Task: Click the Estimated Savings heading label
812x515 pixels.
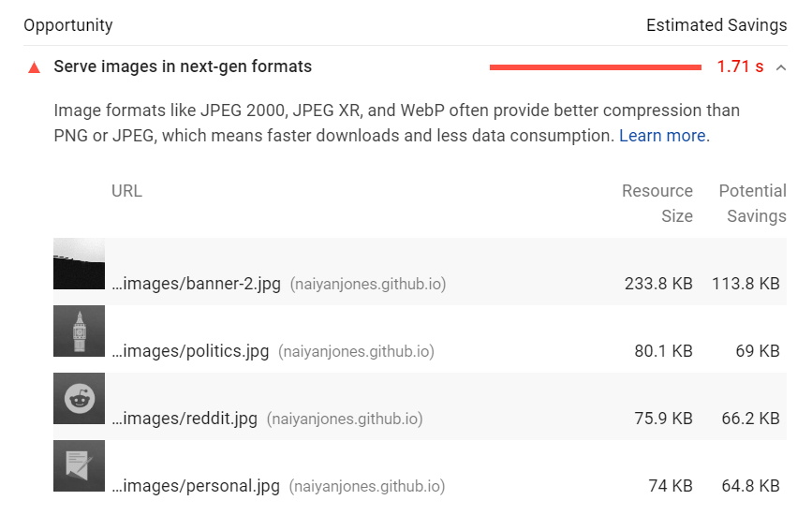Action: pyautogui.click(x=716, y=25)
